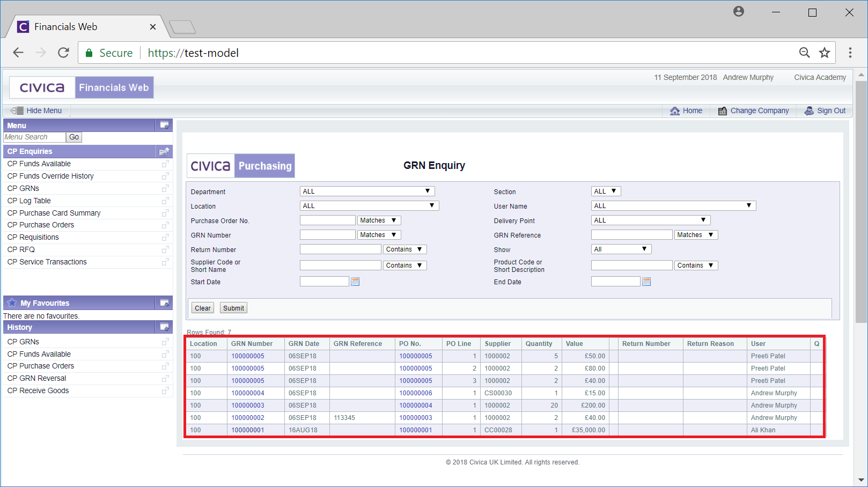Click the page vertical scrollbar thumb

click(x=862, y=201)
